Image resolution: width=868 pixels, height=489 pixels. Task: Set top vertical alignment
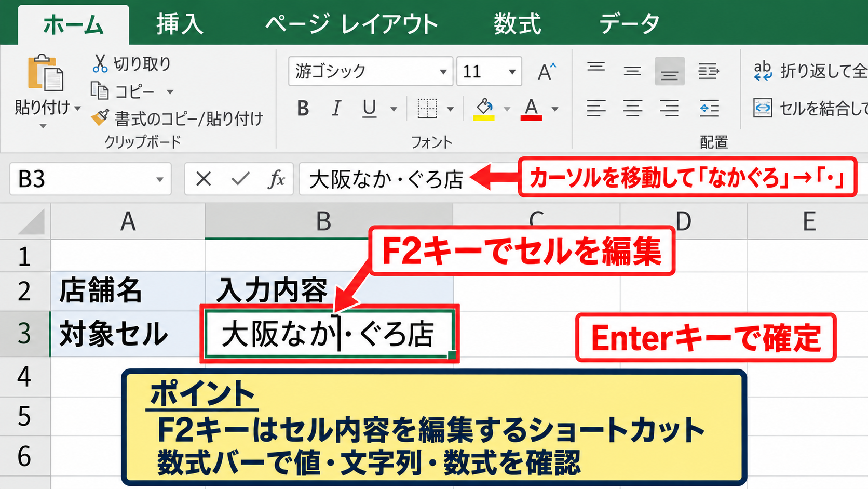coord(596,68)
